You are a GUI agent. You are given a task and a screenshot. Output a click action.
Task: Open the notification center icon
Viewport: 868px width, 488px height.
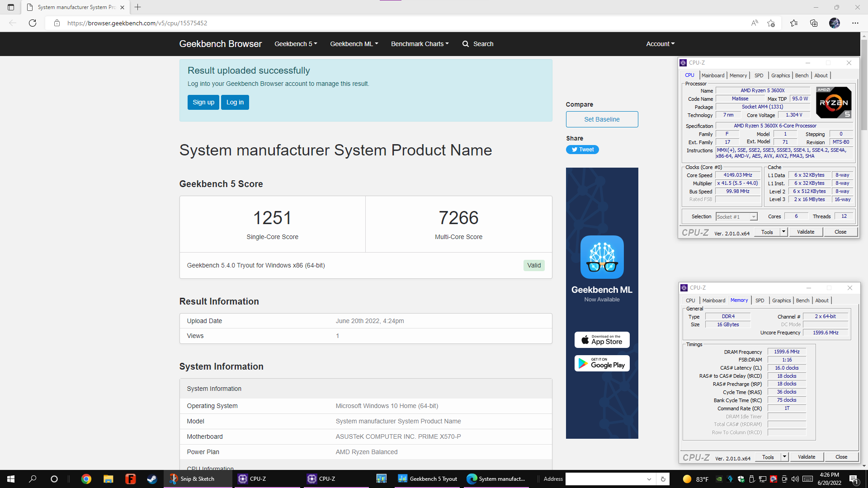point(854,479)
